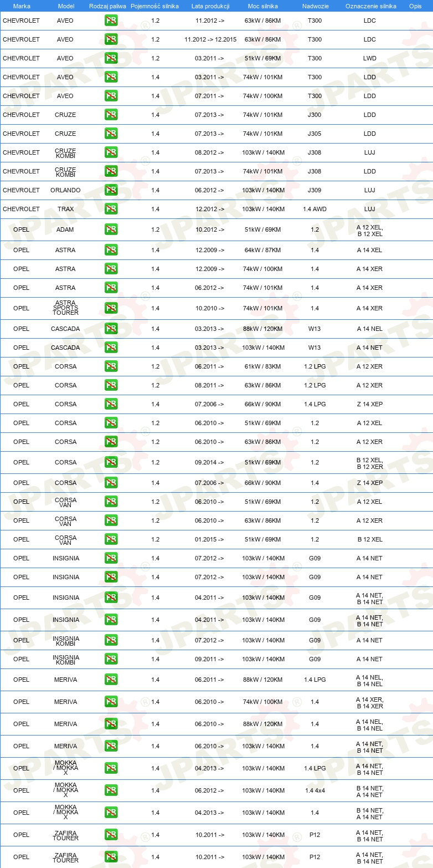Click the 10.2010 -> production date cell
This screenshot has height=868, width=433.
coord(210,308)
